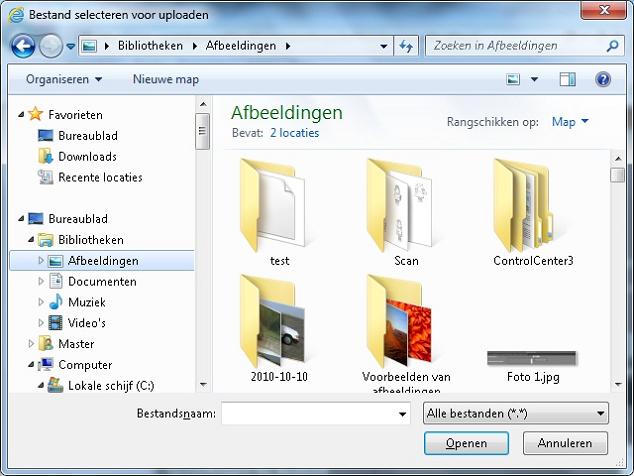
Task: Click the magnifier search icon
Action: pyautogui.click(x=613, y=46)
